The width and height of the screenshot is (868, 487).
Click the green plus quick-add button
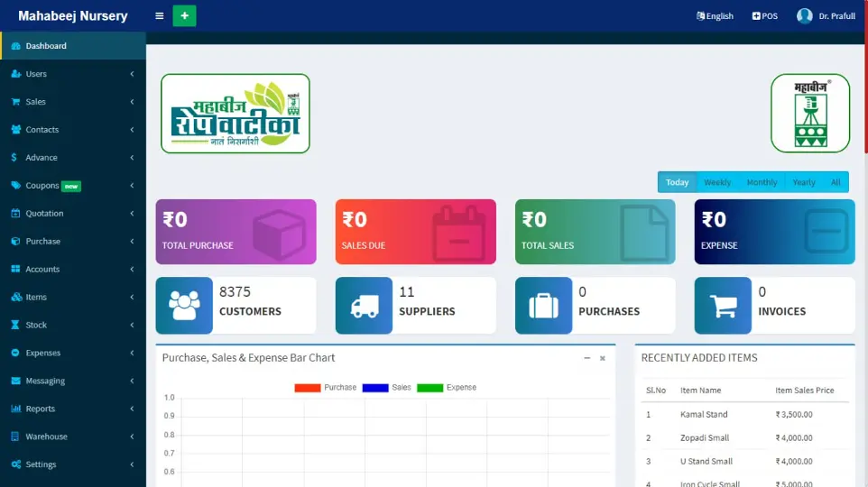click(x=184, y=16)
